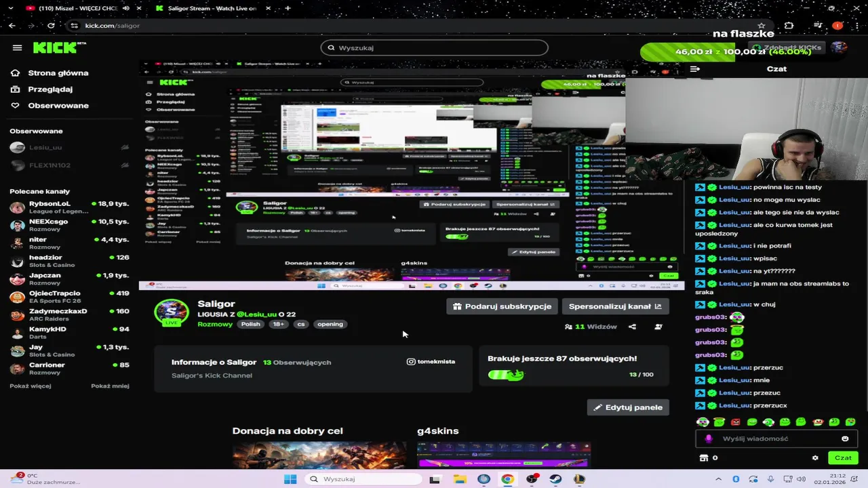
Task: Click the green Czat send button
Action: [x=843, y=457]
